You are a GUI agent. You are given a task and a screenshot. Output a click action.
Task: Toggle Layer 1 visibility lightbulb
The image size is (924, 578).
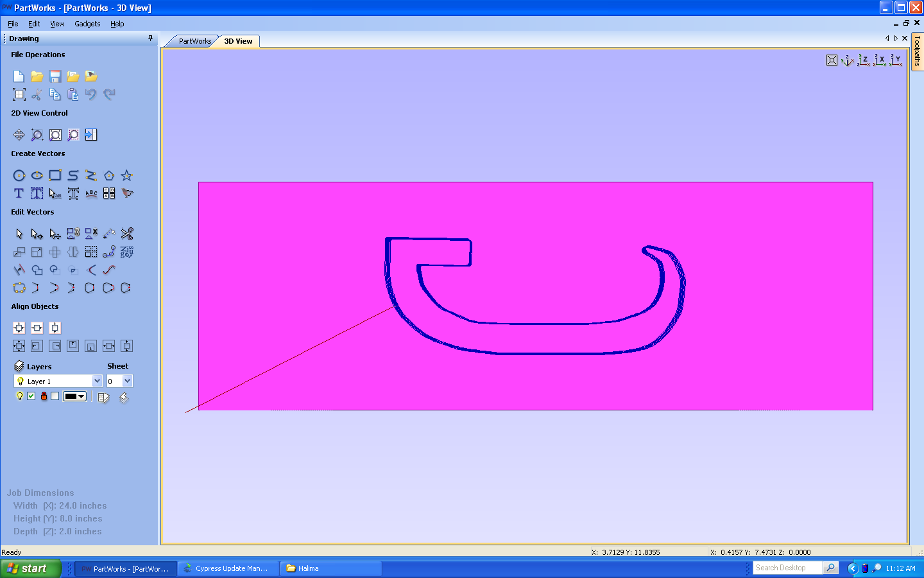pos(19,396)
